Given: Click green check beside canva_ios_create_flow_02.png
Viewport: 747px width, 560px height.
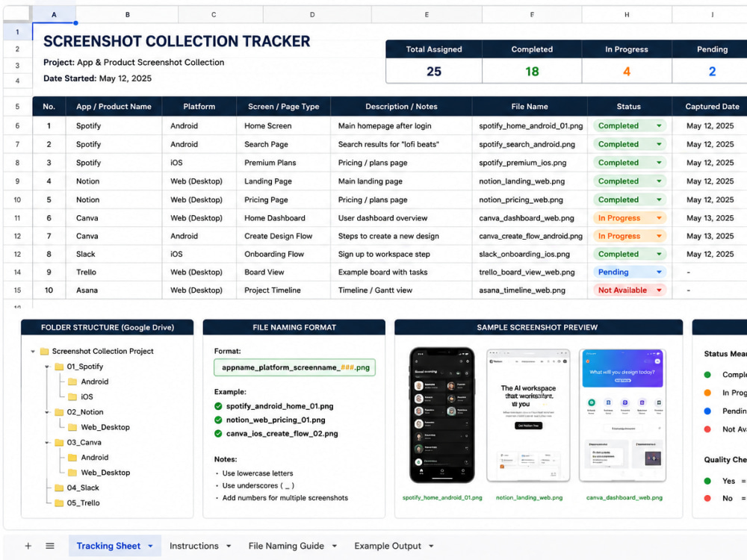Looking at the screenshot, I should (218, 434).
